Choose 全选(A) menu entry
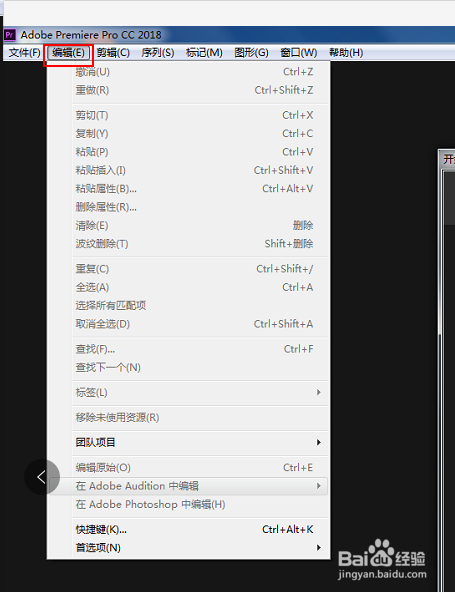Screen dimensions: 455x592 point(189,287)
